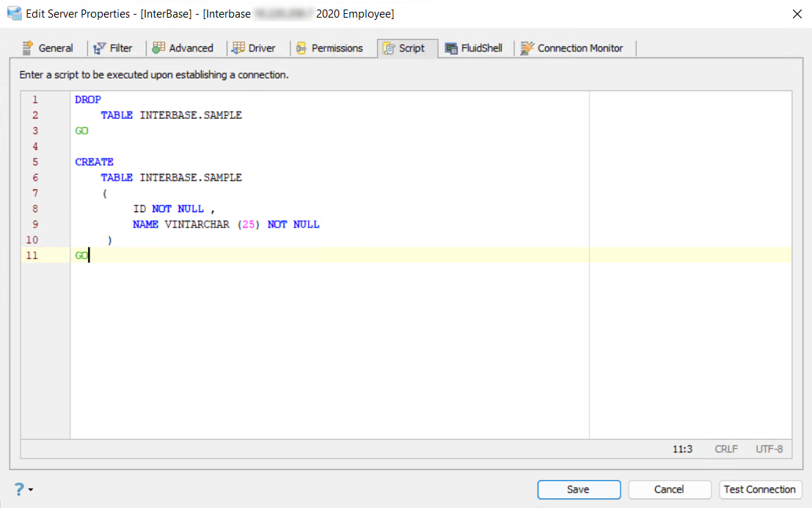Select the Driver tab
812x508 pixels.
click(x=255, y=48)
